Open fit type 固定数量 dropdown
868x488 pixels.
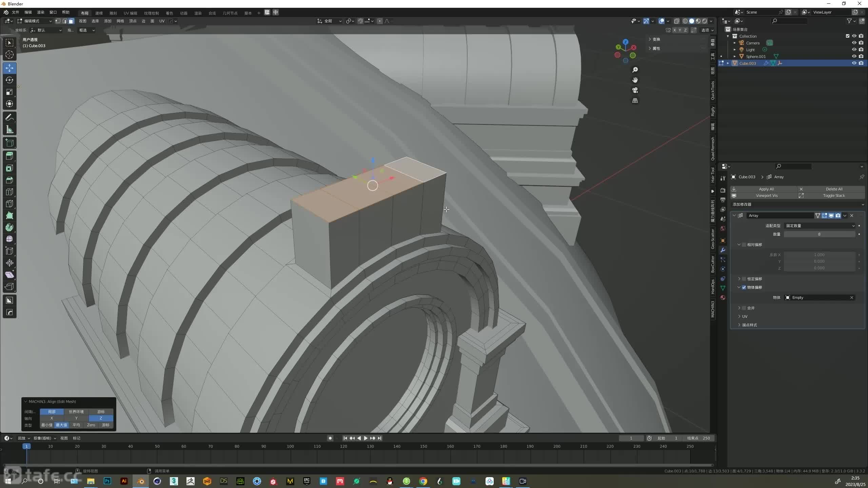point(820,226)
